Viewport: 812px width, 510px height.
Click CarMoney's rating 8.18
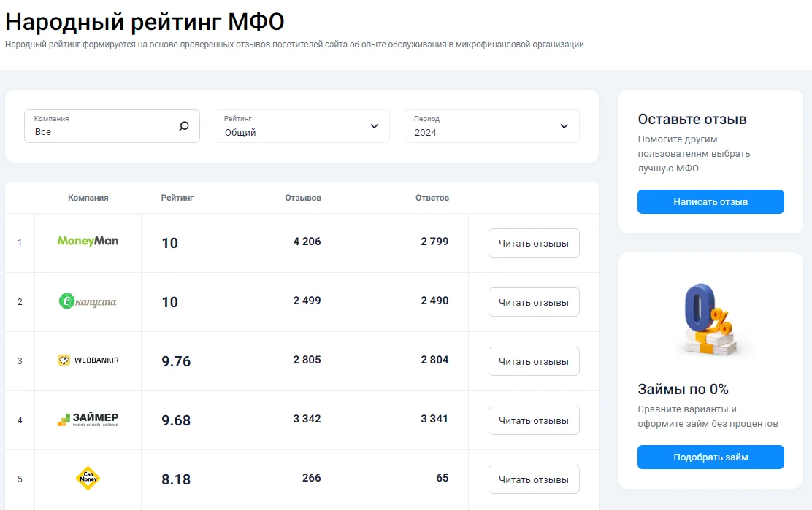[176, 479]
